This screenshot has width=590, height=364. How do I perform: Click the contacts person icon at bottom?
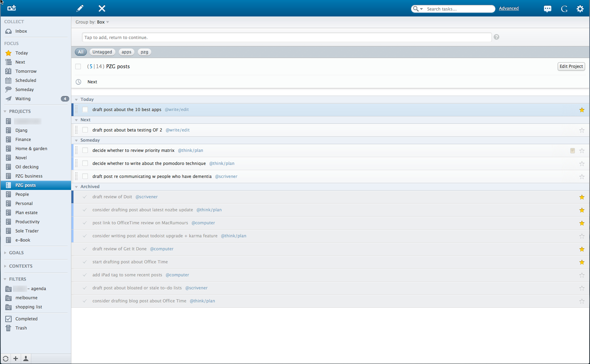pyautogui.click(x=26, y=359)
